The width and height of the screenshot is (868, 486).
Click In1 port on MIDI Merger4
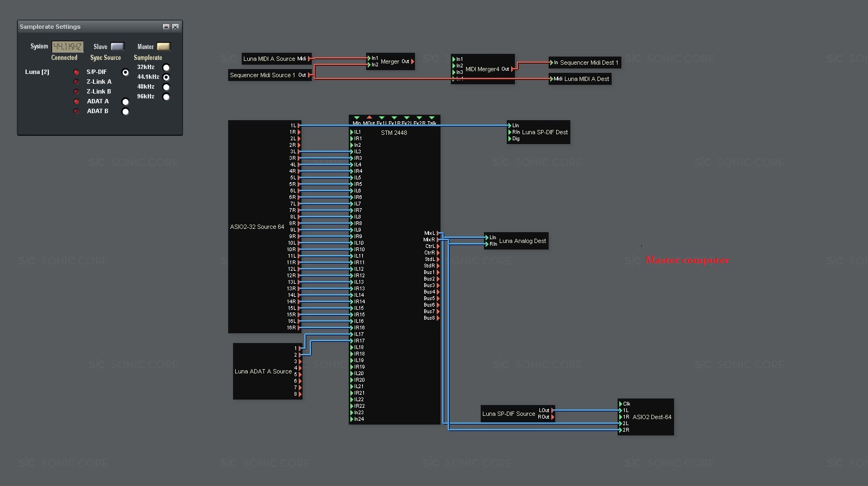(454, 59)
